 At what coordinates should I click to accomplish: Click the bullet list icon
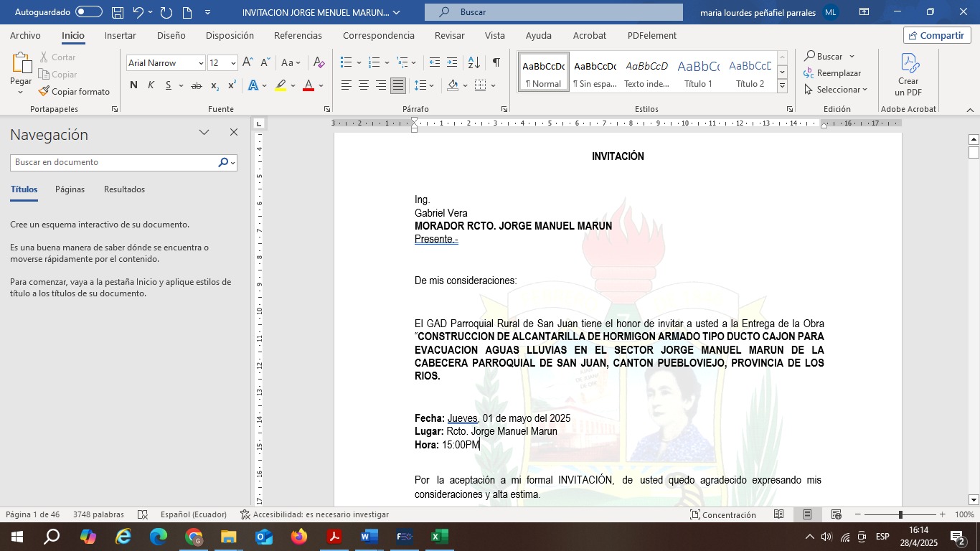346,63
